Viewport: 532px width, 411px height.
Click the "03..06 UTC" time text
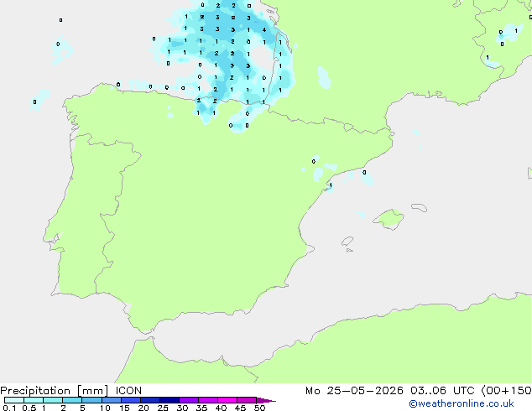442,391
